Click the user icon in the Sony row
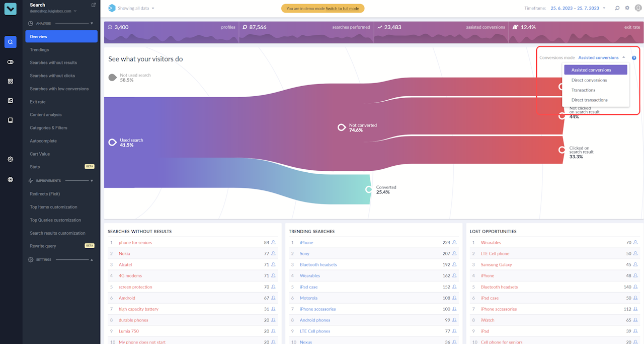The width and height of the screenshot is (644, 344). coord(454,253)
